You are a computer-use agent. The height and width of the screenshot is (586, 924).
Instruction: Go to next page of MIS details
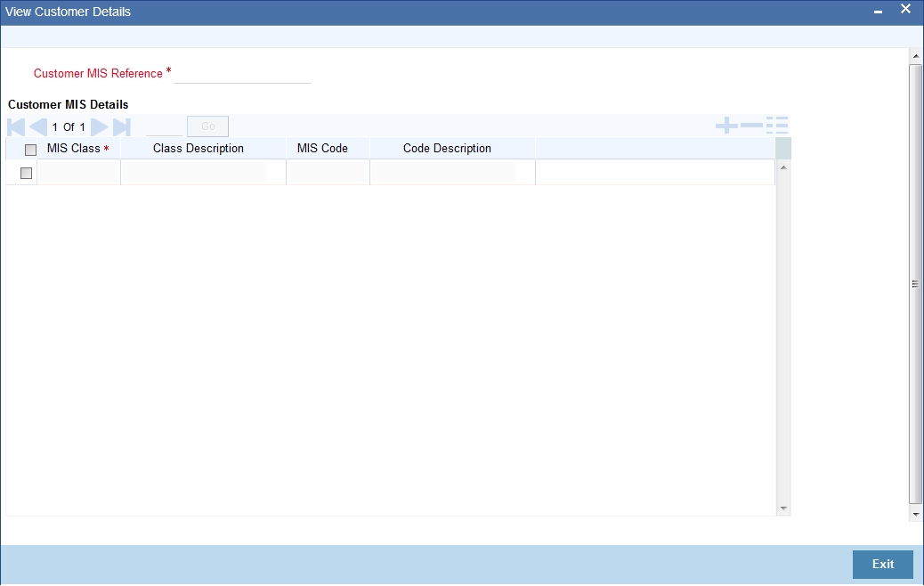pos(100,126)
